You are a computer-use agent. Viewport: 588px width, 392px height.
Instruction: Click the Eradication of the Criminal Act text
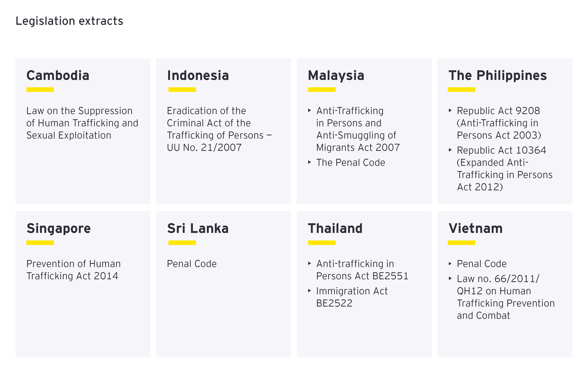click(x=219, y=129)
